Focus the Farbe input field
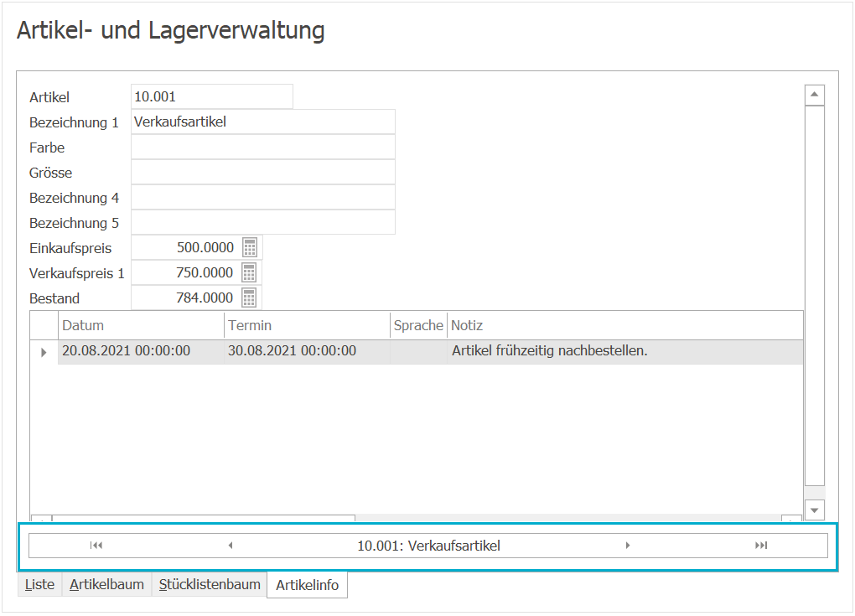The image size is (855, 616). (263, 148)
